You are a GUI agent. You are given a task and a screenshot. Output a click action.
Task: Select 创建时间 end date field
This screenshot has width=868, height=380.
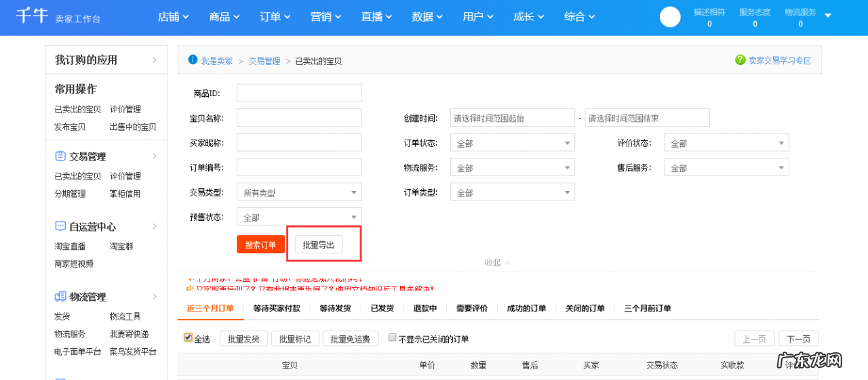point(648,118)
